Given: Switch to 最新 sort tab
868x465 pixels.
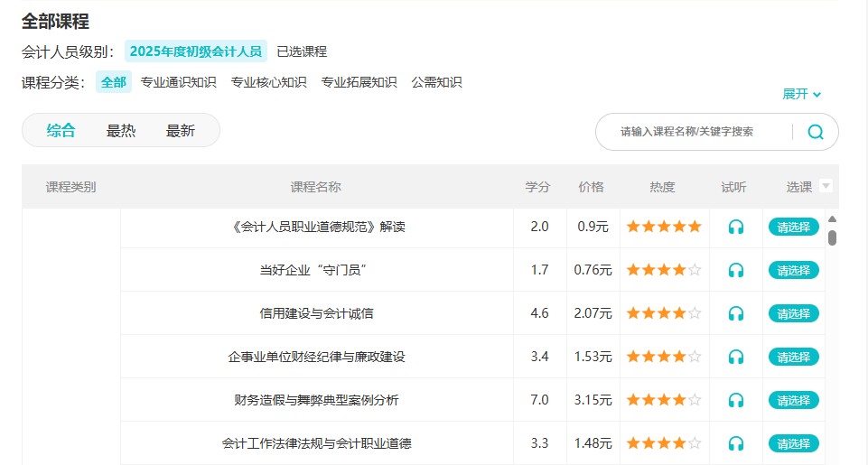Looking at the screenshot, I should click(181, 130).
